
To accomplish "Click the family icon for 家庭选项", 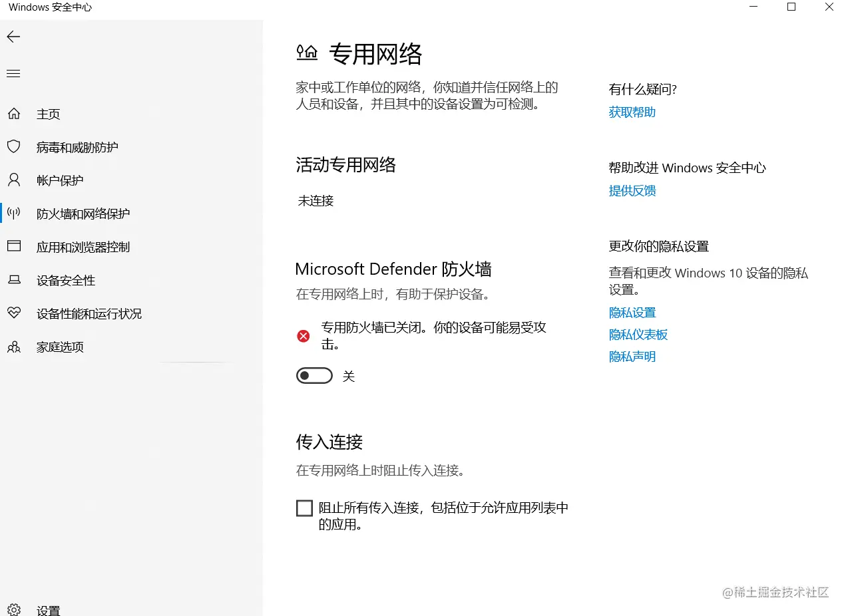I will click(14, 347).
